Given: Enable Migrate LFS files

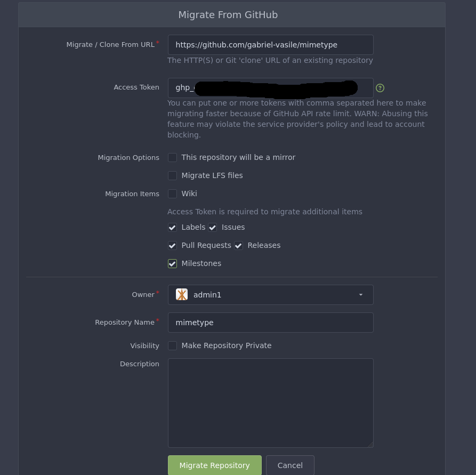Looking at the screenshot, I should 172,175.
